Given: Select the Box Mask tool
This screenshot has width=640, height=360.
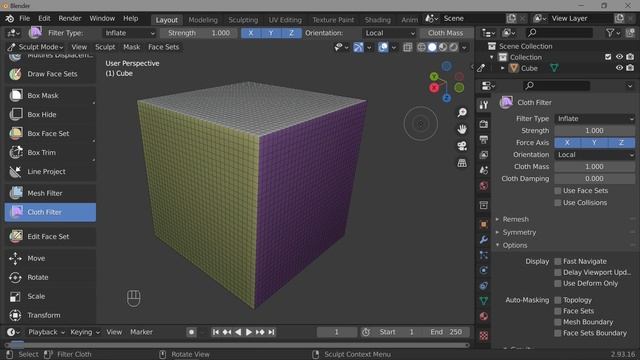Looking at the screenshot, I should (50, 96).
